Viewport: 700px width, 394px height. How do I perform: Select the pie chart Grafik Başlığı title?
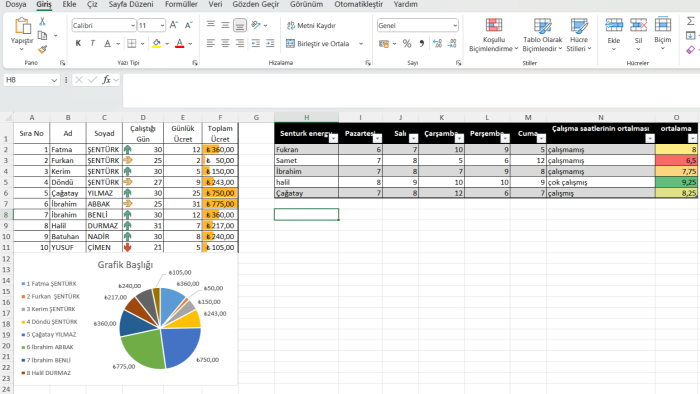pyautogui.click(x=125, y=265)
